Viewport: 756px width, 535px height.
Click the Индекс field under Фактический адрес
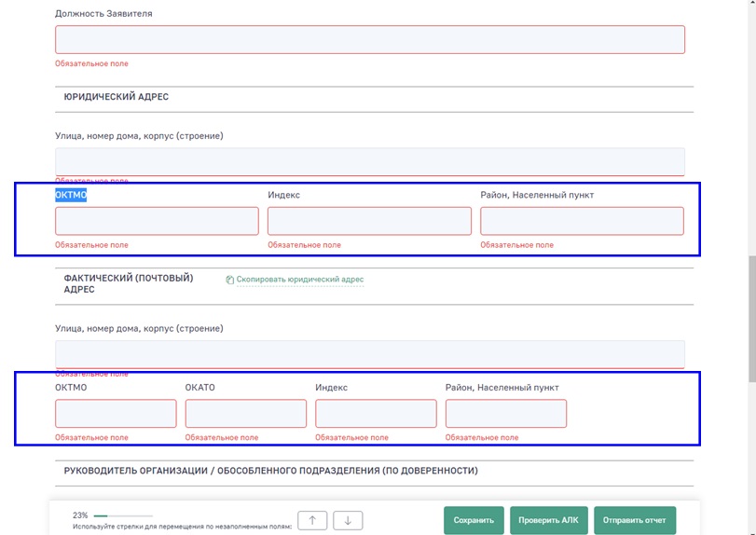[376, 414]
